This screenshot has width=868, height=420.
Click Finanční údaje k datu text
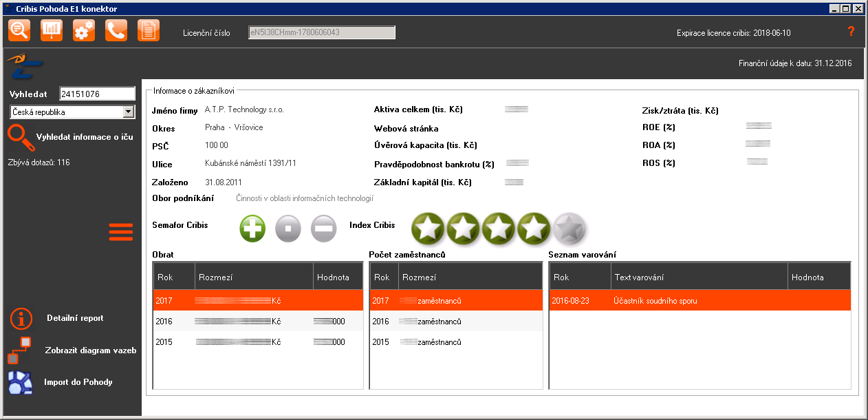point(795,63)
